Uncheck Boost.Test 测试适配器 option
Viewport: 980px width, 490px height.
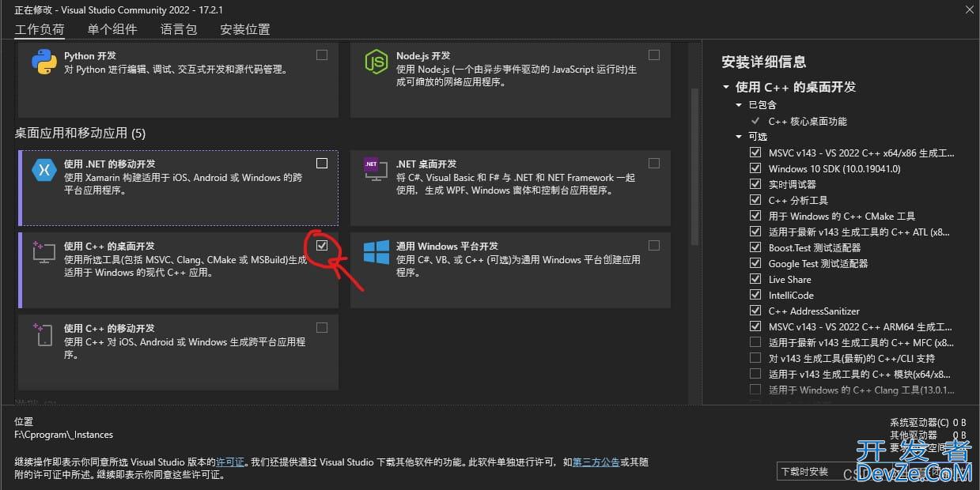point(755,247)
